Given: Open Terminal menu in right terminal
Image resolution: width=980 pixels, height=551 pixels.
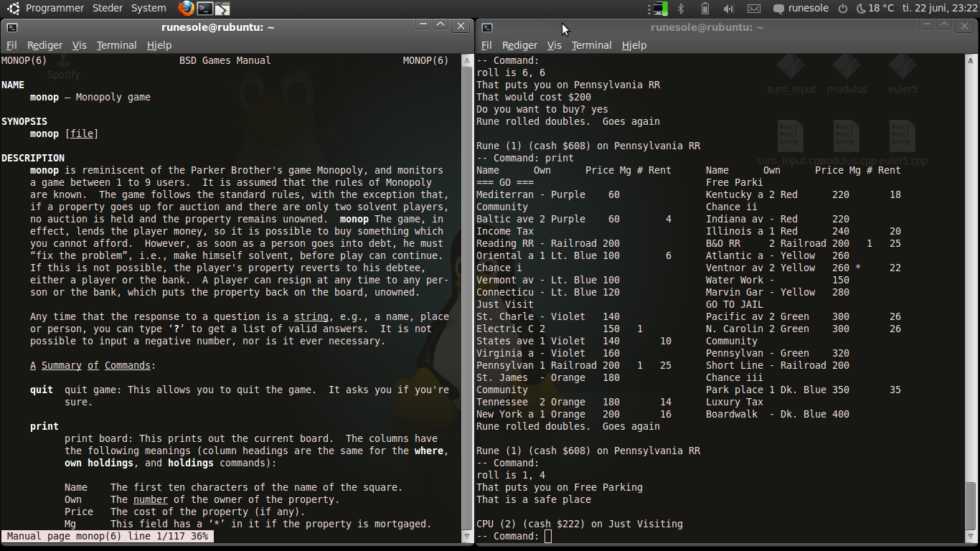Looking at the screenshot, I should 591,45.
